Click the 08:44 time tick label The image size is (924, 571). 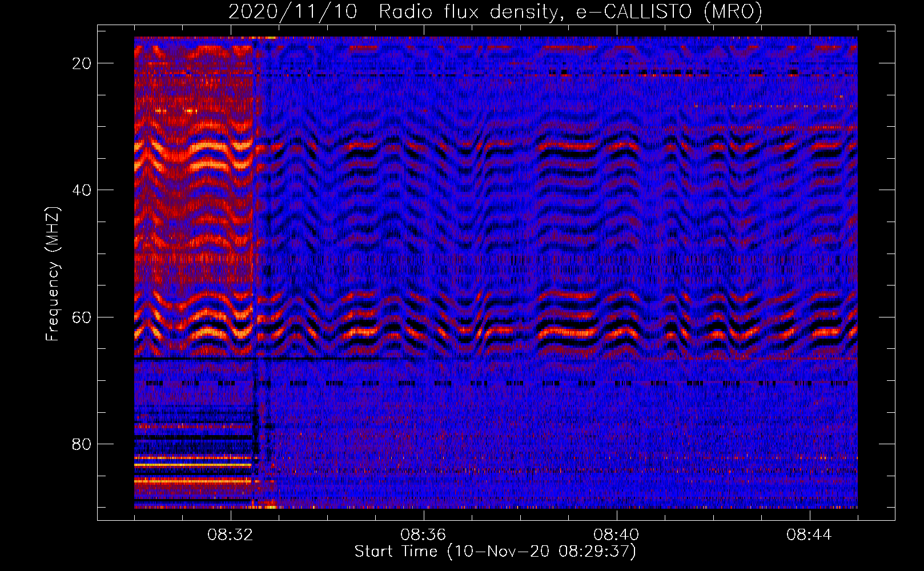tap(809, 535)
